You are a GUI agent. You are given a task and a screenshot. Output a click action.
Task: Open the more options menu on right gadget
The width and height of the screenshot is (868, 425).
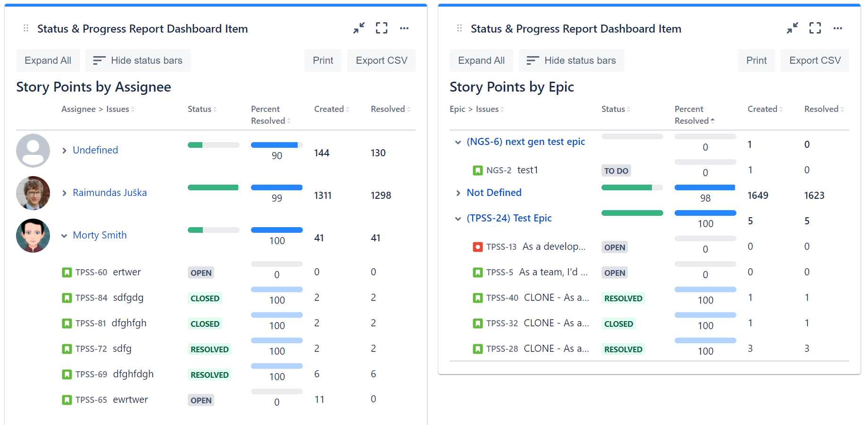[838, 28]
